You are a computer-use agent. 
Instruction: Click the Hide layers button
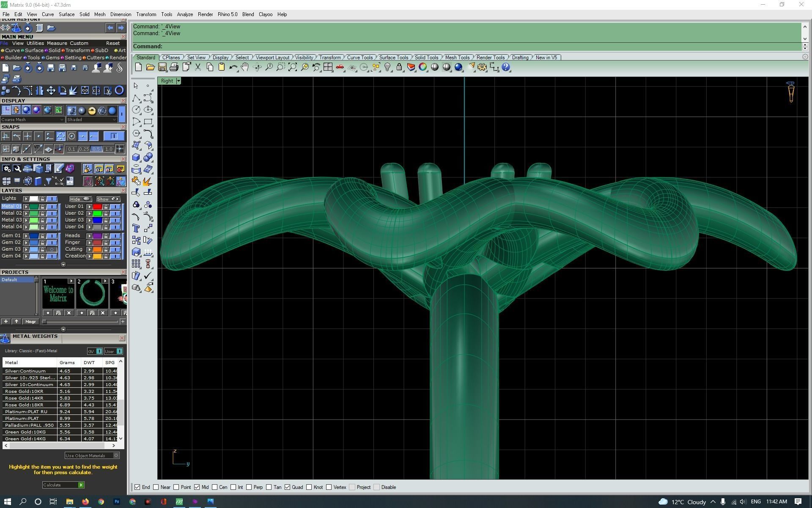80,199
